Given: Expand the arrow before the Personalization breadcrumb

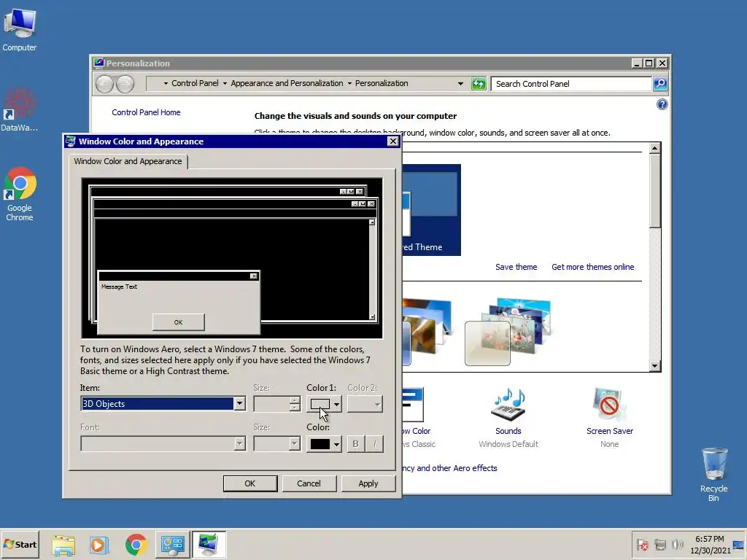Looking at the screenshot, I should click(349, 84).
